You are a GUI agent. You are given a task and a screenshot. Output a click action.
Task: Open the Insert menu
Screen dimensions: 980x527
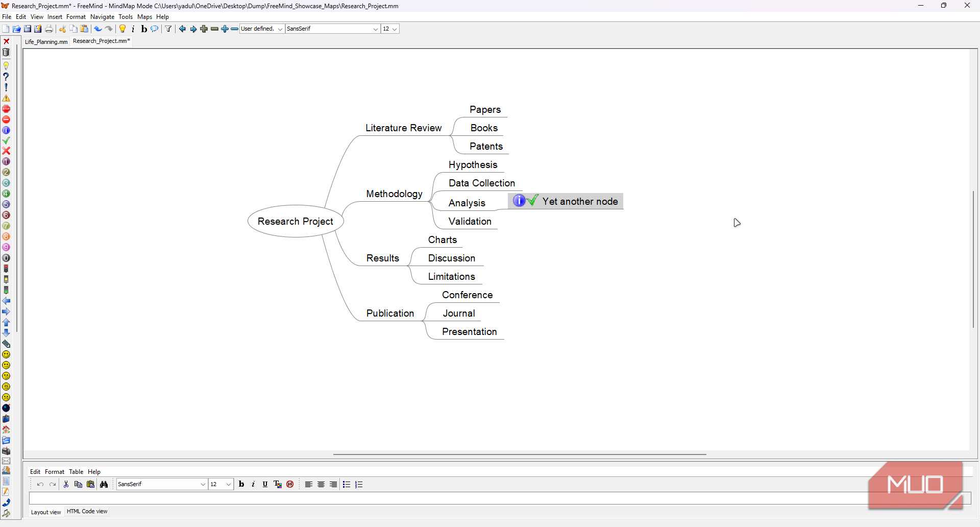point(55,17)
